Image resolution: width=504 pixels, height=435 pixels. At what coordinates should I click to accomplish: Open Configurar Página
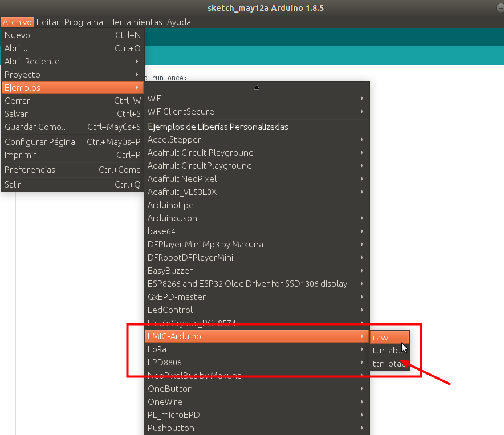pos(72,142)
